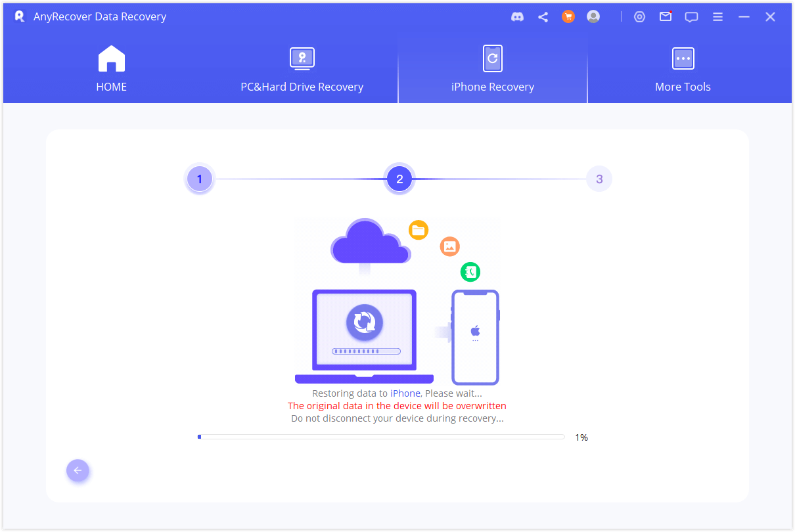Screen dimensions: 795x532
Task: Open the hamburger menu
Action: pos(718,17)
